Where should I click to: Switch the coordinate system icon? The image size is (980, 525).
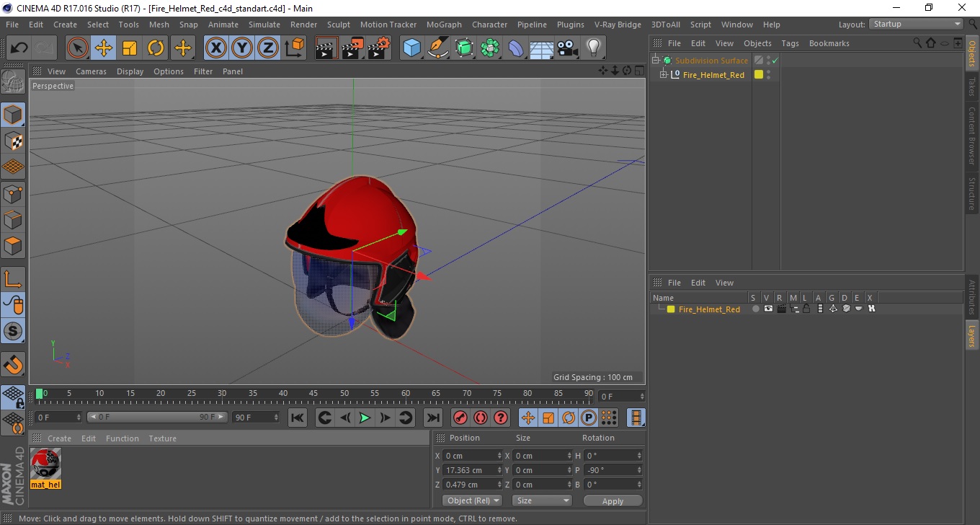click(x=294, y=48)
